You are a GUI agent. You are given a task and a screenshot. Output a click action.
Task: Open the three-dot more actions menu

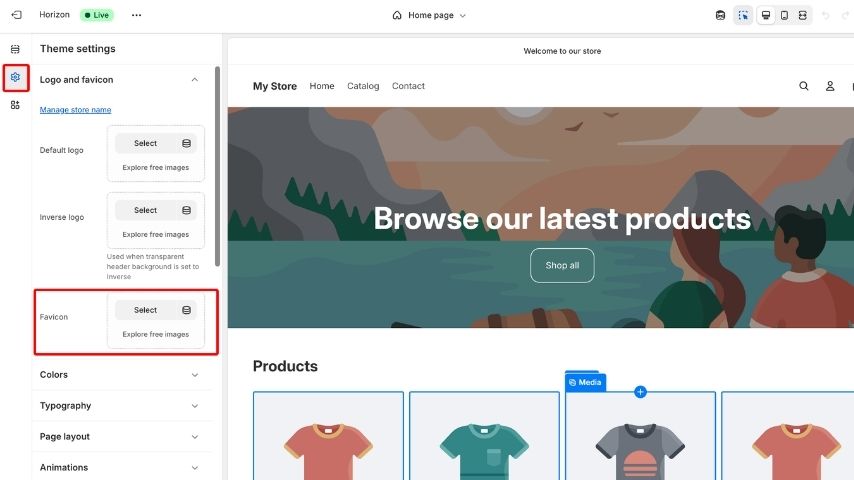tap(136, 15)
